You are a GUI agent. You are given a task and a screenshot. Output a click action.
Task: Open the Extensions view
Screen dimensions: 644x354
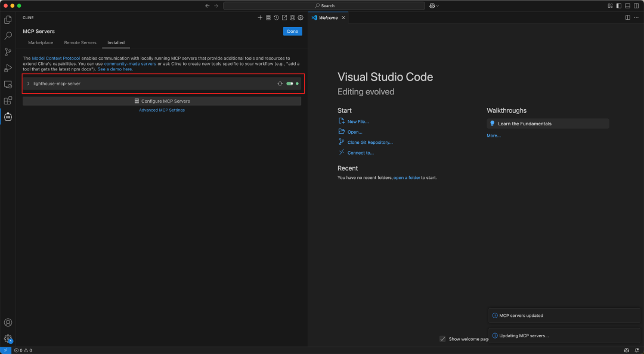(8, 101)
